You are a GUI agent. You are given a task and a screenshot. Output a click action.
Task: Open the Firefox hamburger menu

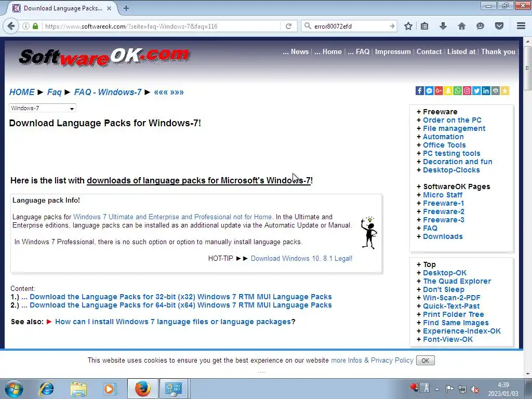pyautogui.click(x=521, y=26)
